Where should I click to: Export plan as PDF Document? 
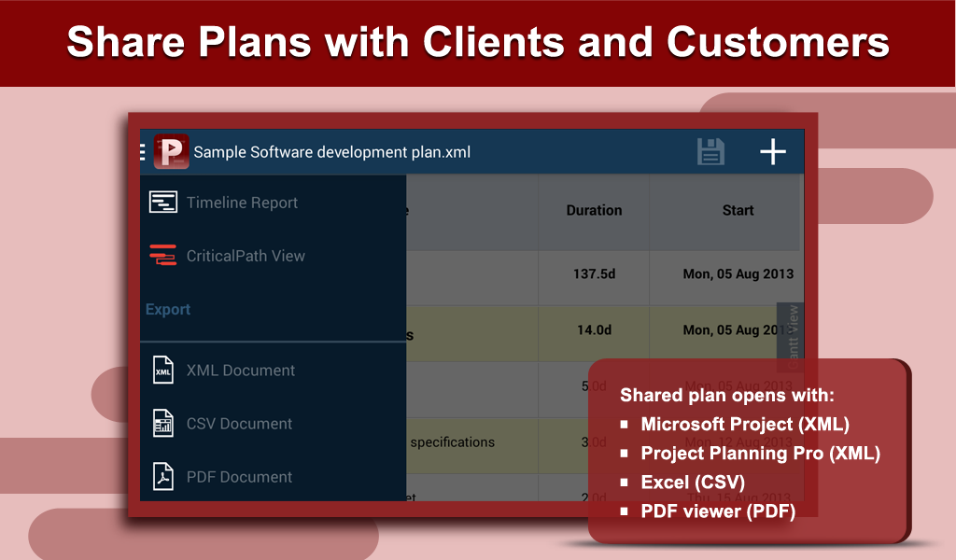(x=240, y=477)
